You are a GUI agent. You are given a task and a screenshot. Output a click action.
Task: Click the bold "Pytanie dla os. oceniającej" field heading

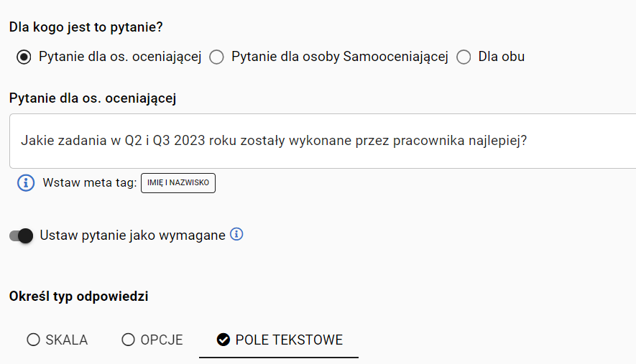point(93,98)
